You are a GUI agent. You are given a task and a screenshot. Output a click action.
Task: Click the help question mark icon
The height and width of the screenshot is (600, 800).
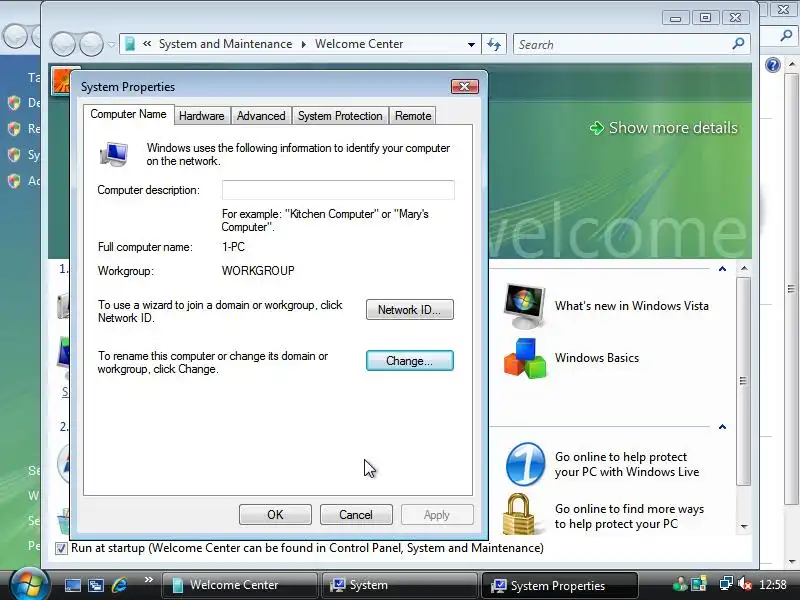click(x=773, y=65)
